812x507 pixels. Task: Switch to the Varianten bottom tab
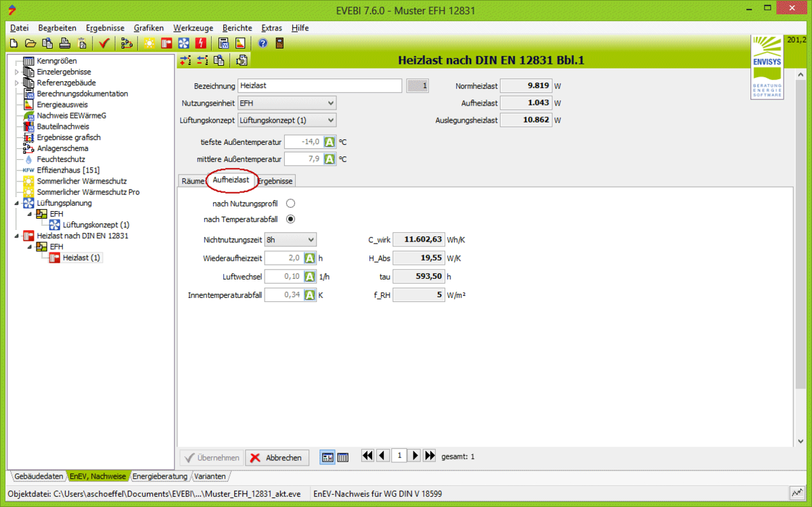210,477
